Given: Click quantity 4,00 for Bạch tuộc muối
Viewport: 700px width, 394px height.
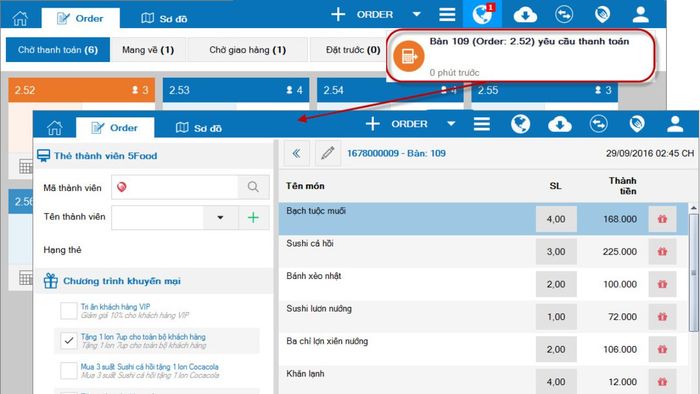Looking at the screenshot, I should tap(556, 219).
